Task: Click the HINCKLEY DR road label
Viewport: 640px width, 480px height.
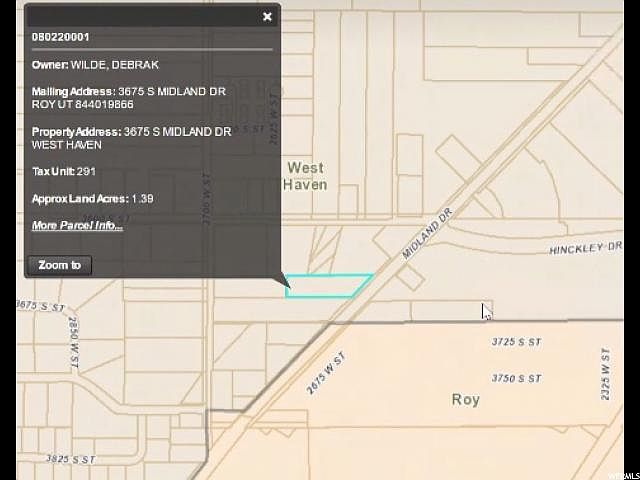Action: (x=586, y=248)
